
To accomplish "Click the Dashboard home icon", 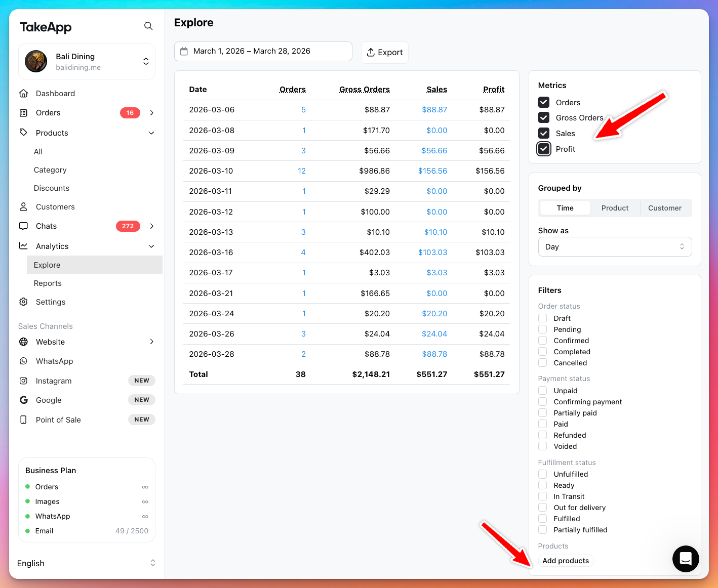I will (23, 94).
